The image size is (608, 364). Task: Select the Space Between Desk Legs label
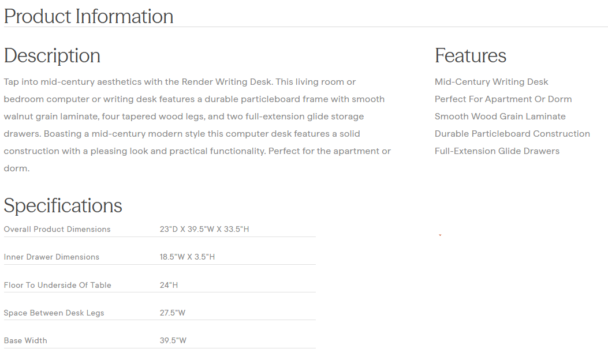(54, 313)
